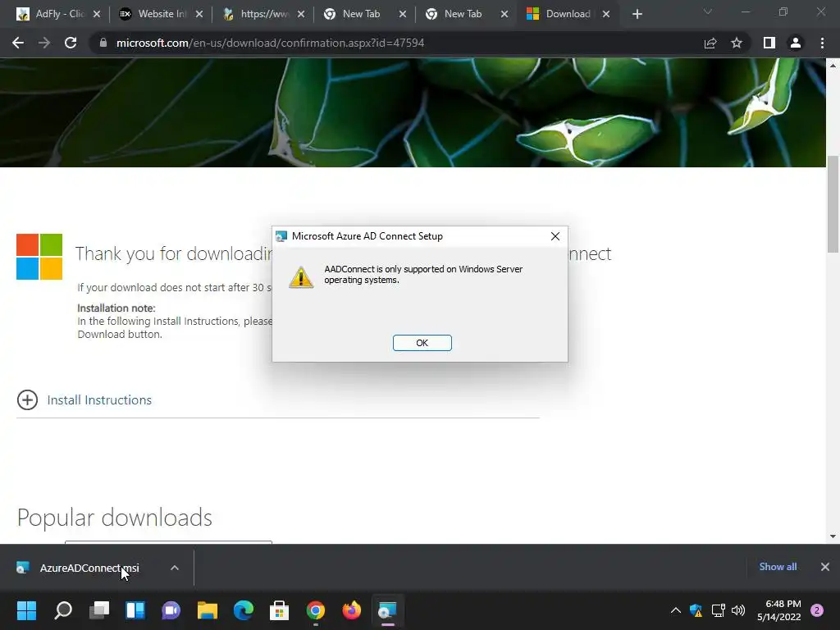Click the scrollbar down arrow
This screenshot has width=840, height=630.
click(x=833, y=536)
